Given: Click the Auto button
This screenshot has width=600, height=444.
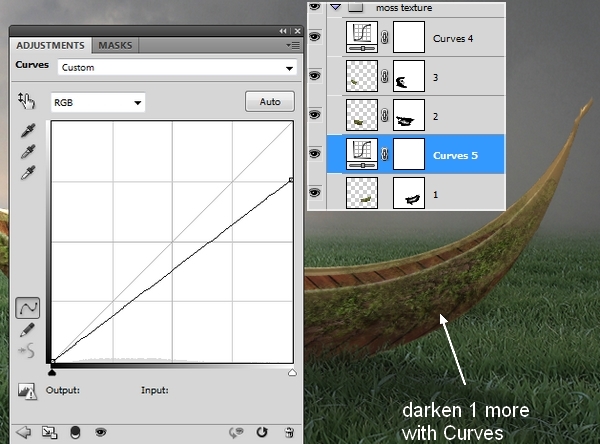Looking at the screenshot, I should point(269,102).
